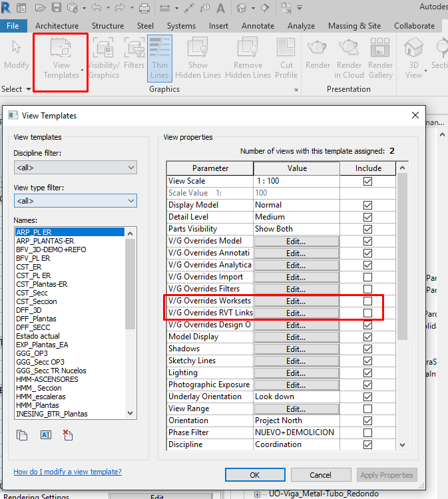Switch to the Collaborate tab
The height and width of the screenshot is (499, 448).
coord(414,26)
